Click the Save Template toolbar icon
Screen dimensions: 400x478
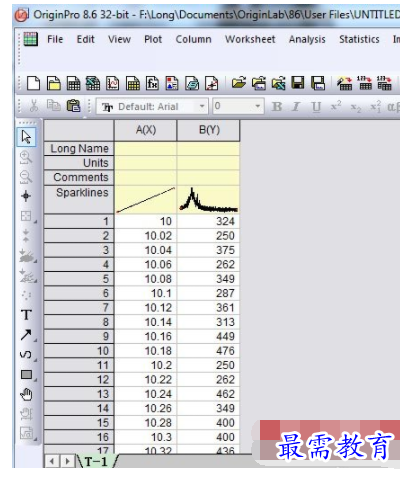(x=318, y=83)
